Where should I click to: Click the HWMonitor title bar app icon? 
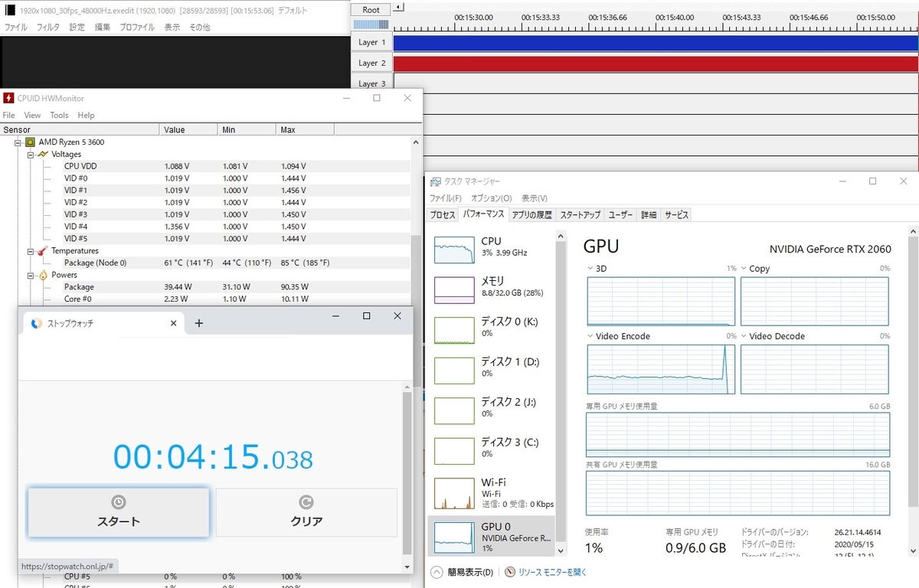pos(8,98)
